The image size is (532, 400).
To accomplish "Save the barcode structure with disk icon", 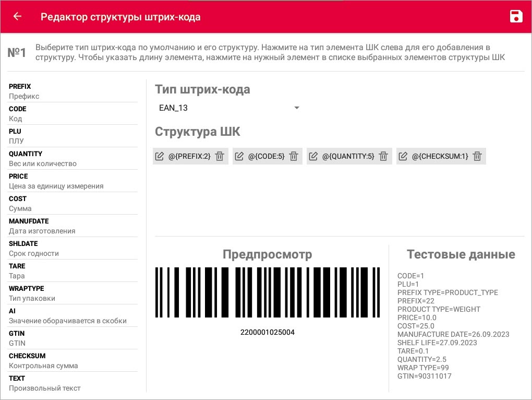I will pyautogui.click(x=516, y=16).
